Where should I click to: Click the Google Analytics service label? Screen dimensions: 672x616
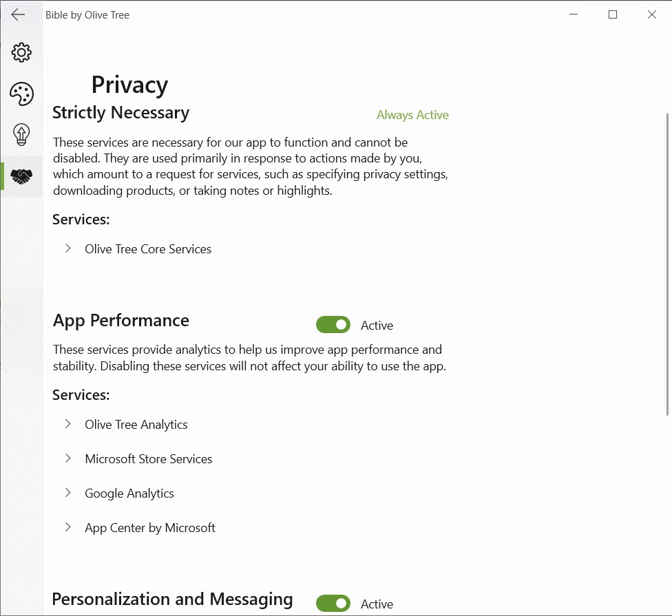tap(129, 493)
